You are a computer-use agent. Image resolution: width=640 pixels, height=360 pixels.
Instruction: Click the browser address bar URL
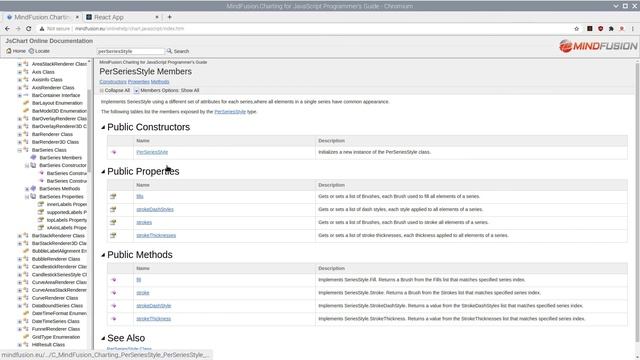[129, 29]
